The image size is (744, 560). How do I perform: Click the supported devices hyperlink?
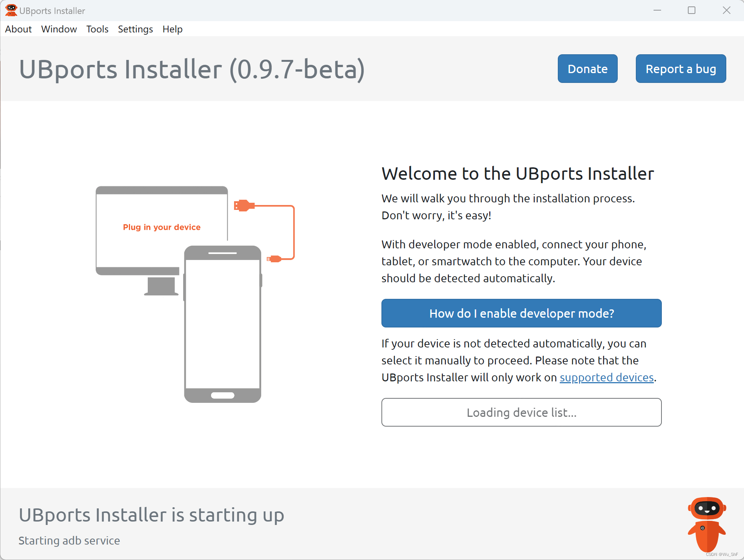tap(606, 376)
